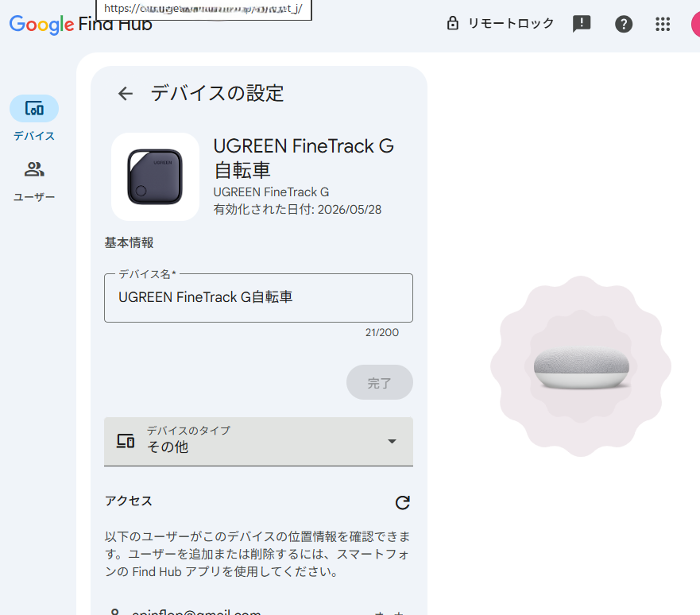Image resolution: width=700 pixels, height=615 pixels.
Task: Open the デバイスのタイプ dropdown
Action: pyautogui.click(x=258, y=442)
